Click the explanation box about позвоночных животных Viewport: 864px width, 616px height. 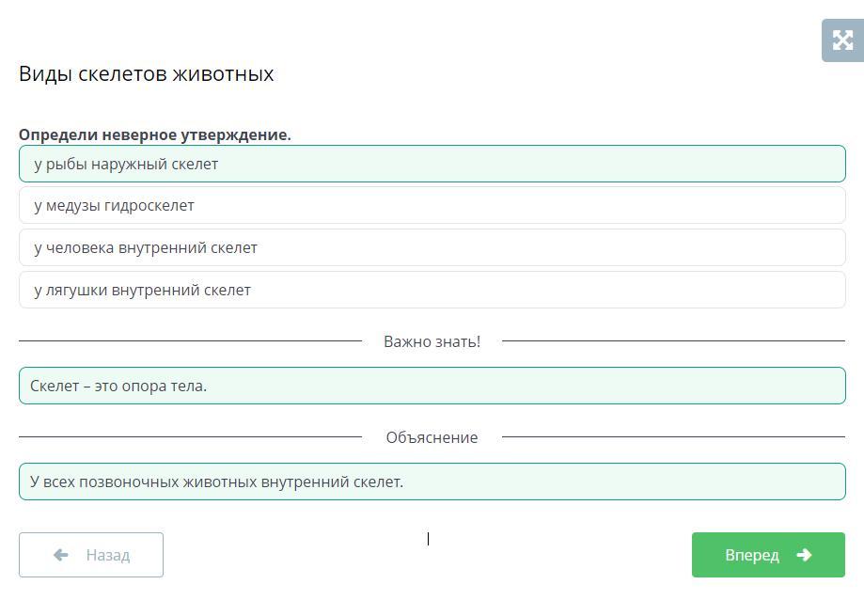(x=432, y=482)
